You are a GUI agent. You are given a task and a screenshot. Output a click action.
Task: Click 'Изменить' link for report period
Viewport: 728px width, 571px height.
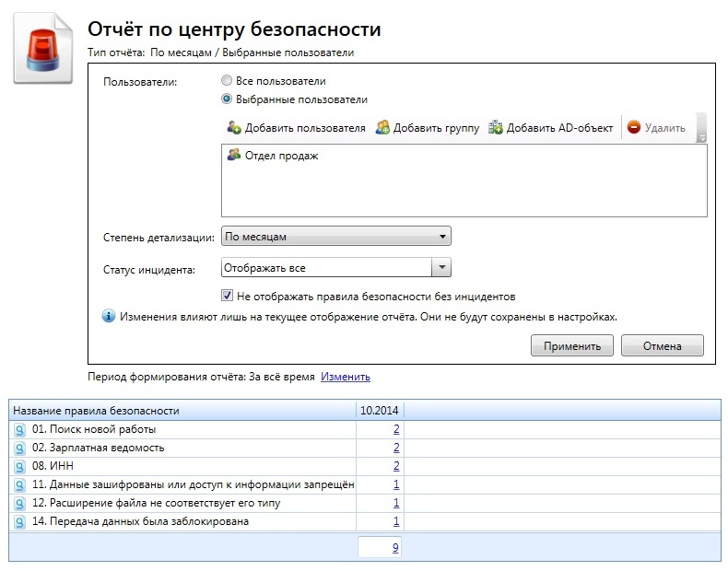coord(346,377)
